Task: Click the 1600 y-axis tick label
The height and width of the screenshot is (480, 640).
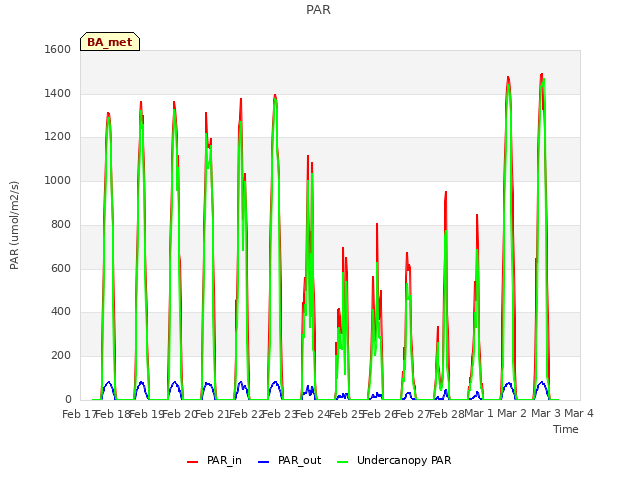Action: 58,49
